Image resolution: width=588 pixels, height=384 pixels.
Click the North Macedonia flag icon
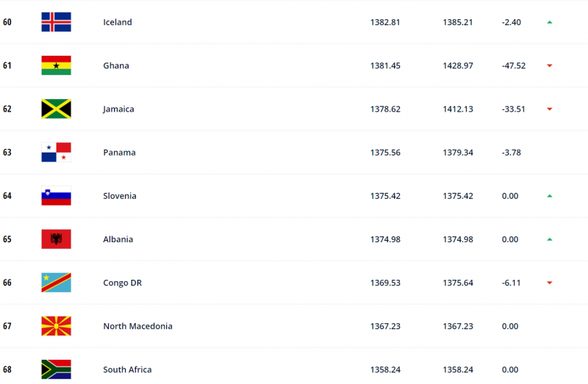click(x=57, y=326)
